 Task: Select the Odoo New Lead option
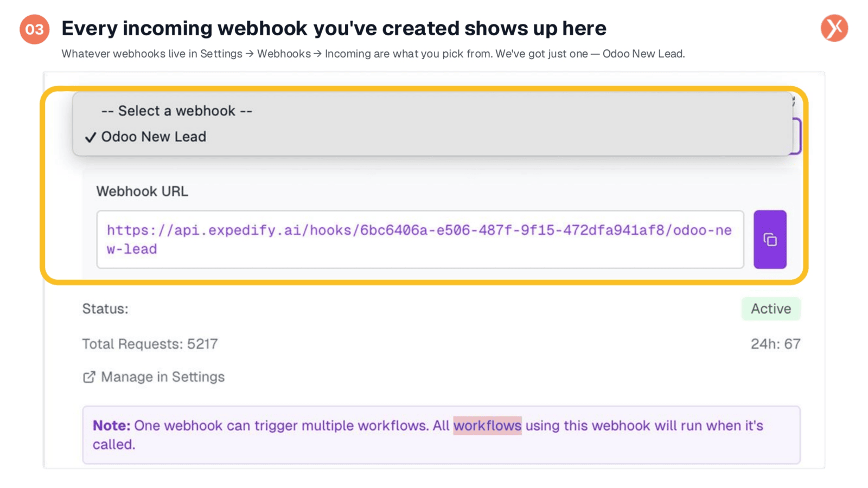[432, 137]
